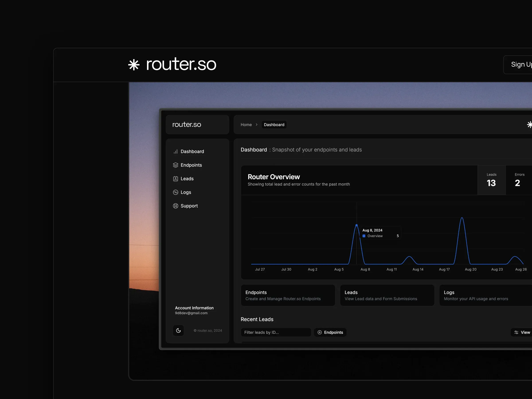Viewport: 532px width, 399px height.
Task: Click the Aug 14 axis label
Action: [418, 269]
